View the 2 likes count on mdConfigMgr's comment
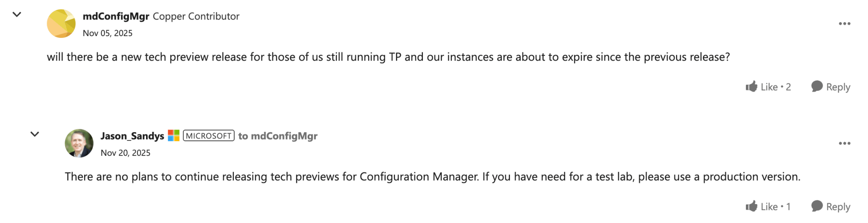The height and width of the screenshot is (223, 868). (788, 87)
